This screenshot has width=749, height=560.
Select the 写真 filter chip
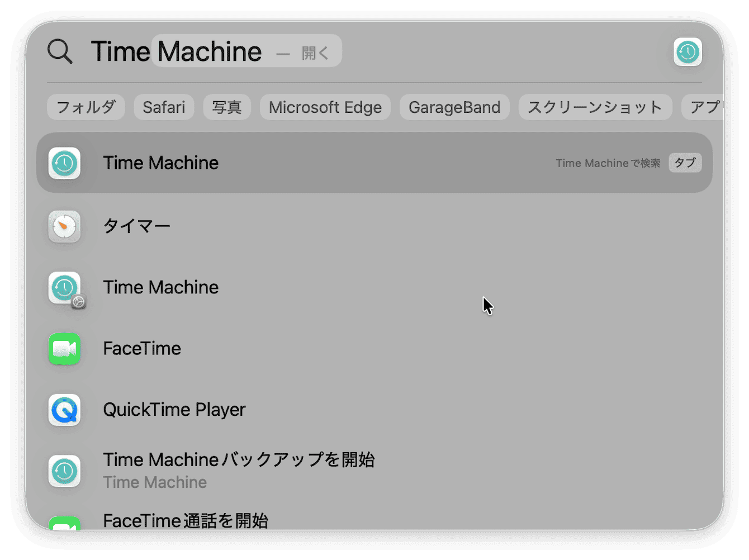(x=227, y=107)
